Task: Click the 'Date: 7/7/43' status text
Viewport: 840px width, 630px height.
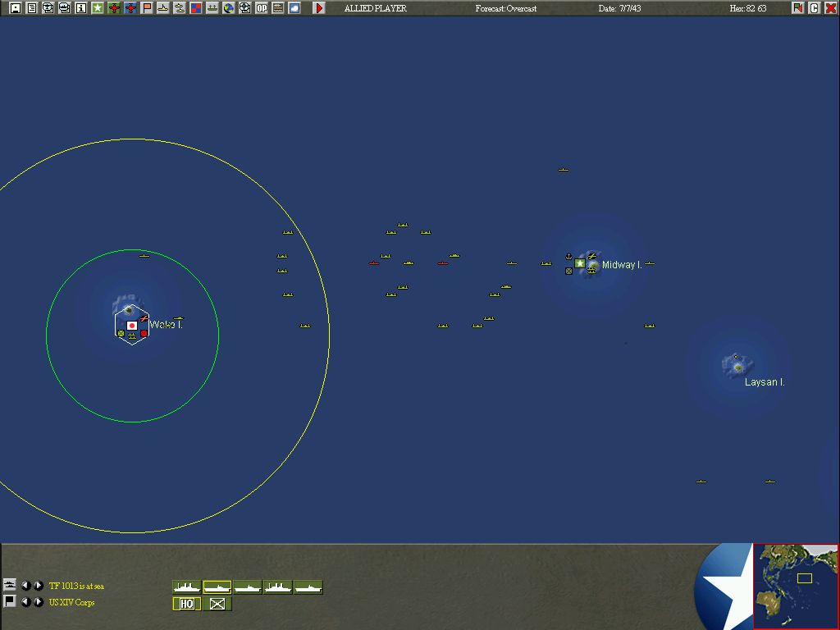Action: coord(619,8)
